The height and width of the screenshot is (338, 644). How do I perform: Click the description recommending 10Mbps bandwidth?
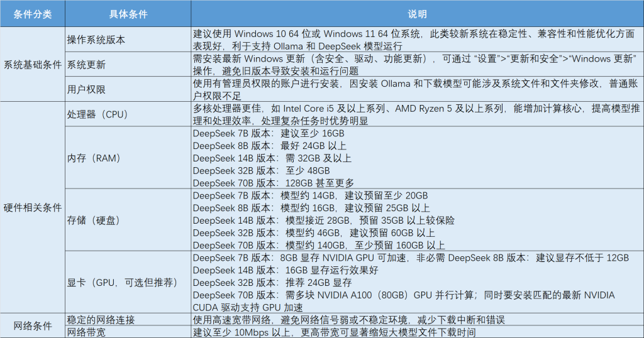333,332
